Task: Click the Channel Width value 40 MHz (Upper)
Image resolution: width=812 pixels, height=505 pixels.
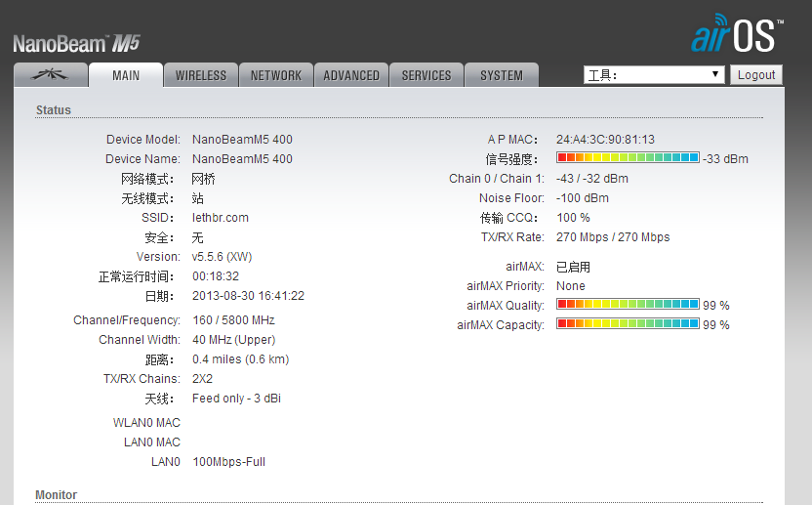Action: pos(233,340)
